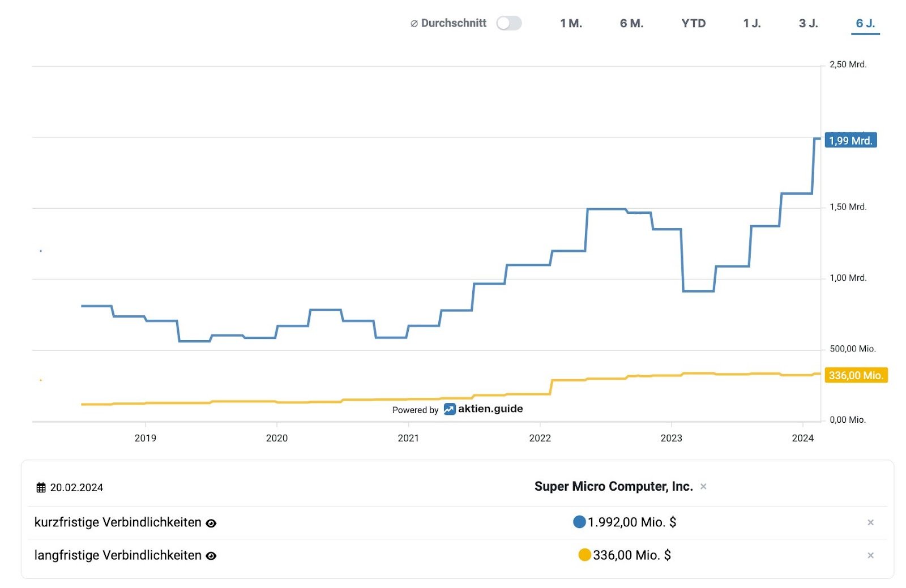The width and height of the screenshot is (906, 588).
Task: Remove the kurzfristige Verbindlichkeiten row
Action: coord(871,522)
